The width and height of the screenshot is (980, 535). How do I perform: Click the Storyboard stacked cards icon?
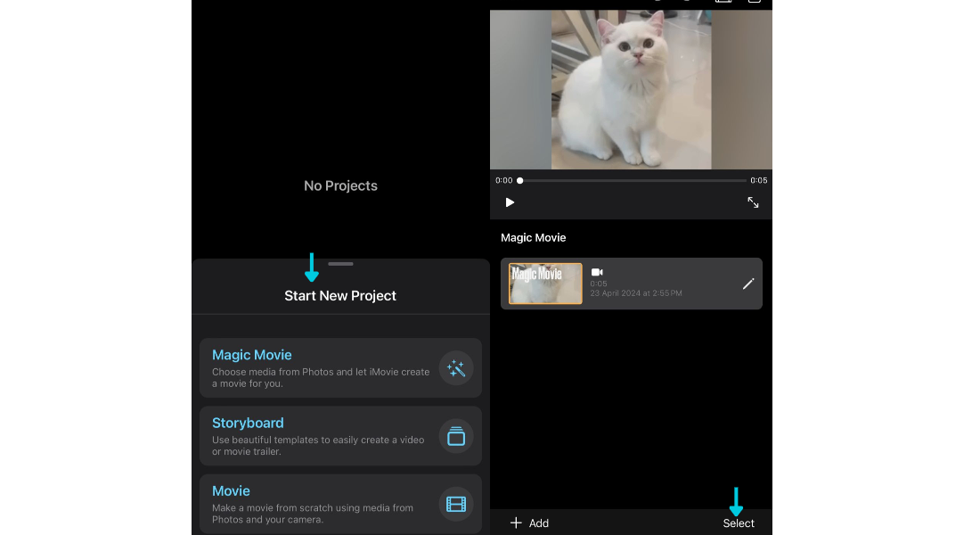click(x=455, y=436)
